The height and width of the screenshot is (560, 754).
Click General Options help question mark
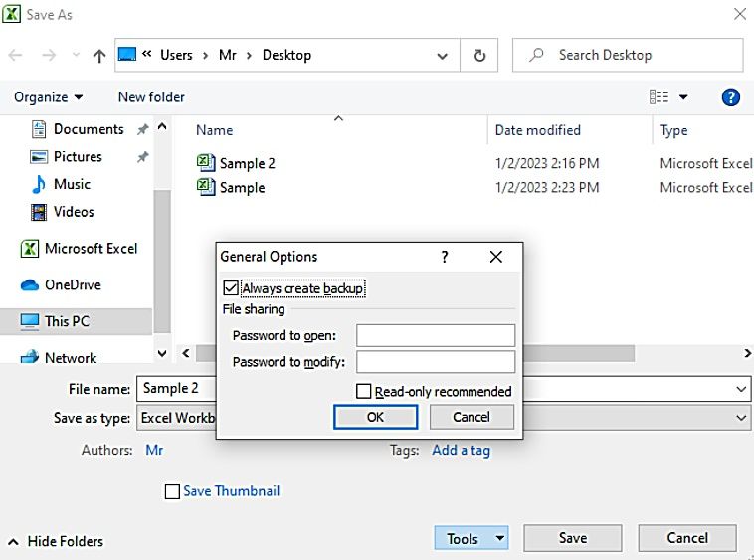click(445, 257)
